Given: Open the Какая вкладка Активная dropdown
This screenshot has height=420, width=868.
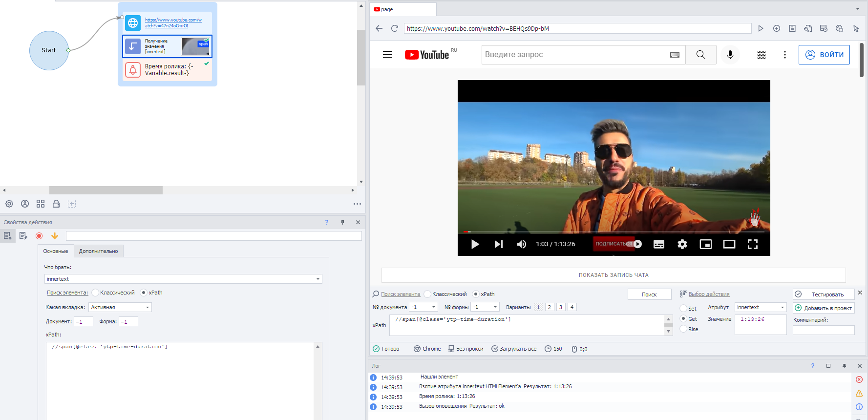Looking at the screenshot, I should click(x=120, y=307).
